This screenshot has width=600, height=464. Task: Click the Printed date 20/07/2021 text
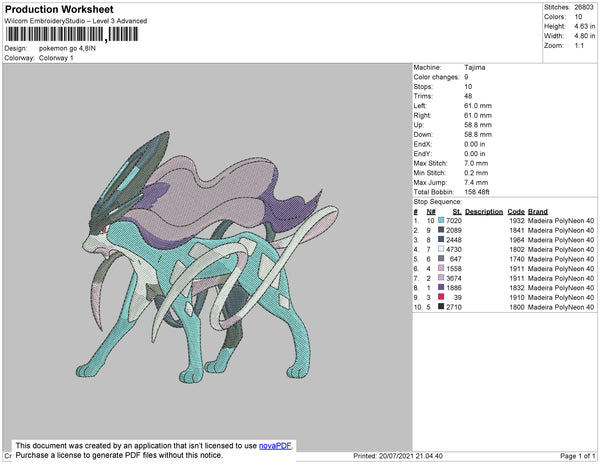coord(398,456)
